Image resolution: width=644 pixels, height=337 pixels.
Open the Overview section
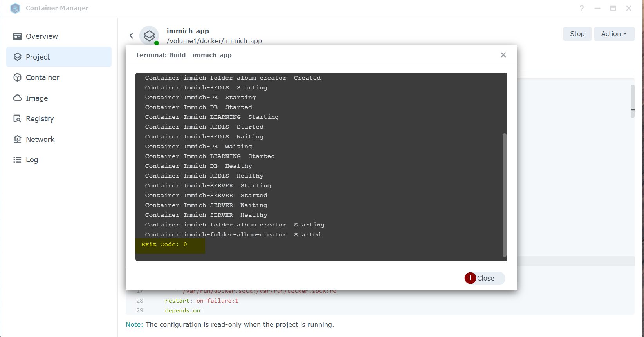point(59,36)
